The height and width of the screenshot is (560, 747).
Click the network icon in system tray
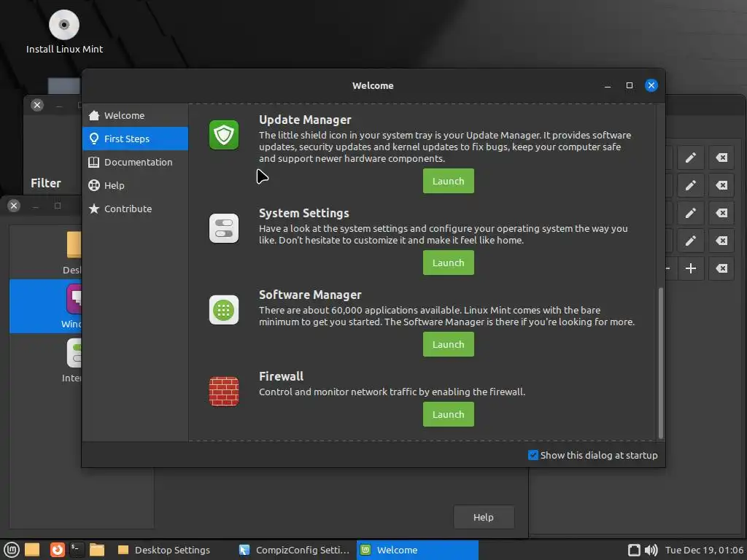[x=634, y=550]
